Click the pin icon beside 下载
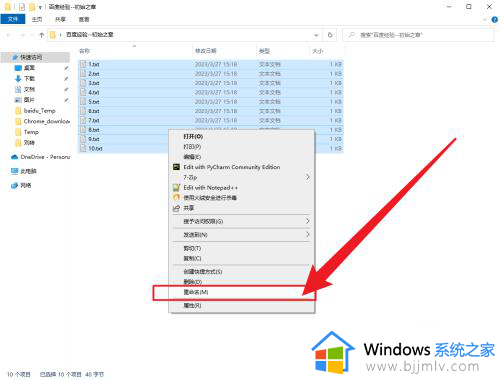Viewport: 500px width, 380px height. pos(66,79)
